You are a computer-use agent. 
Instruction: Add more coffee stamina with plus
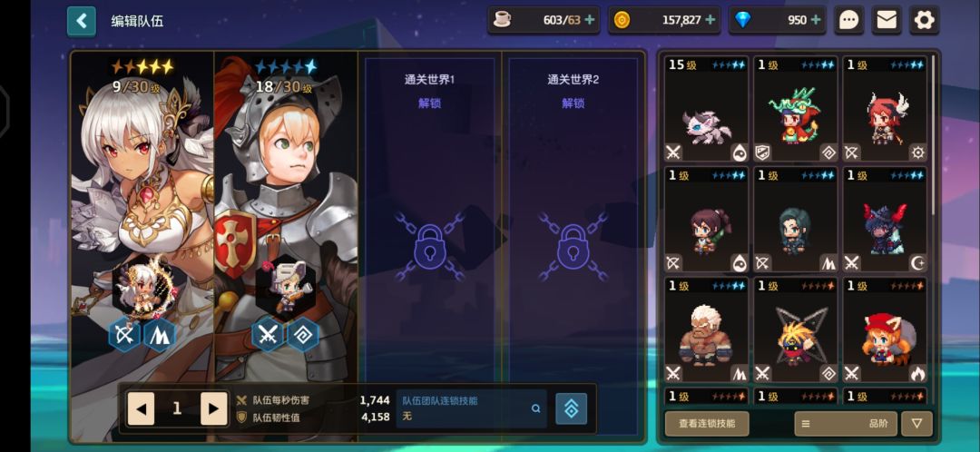tap(590, 20)
